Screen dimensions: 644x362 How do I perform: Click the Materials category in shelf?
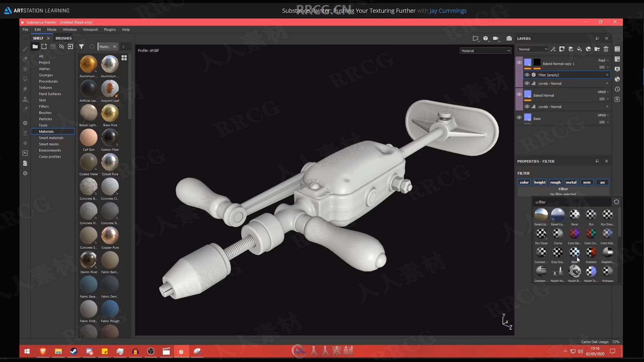pos(46,131)
